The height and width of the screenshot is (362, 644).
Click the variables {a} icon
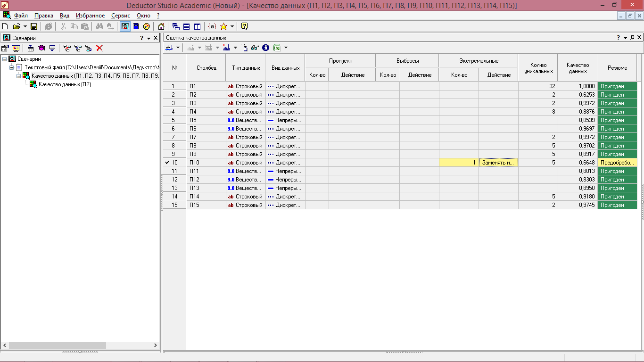212,26
